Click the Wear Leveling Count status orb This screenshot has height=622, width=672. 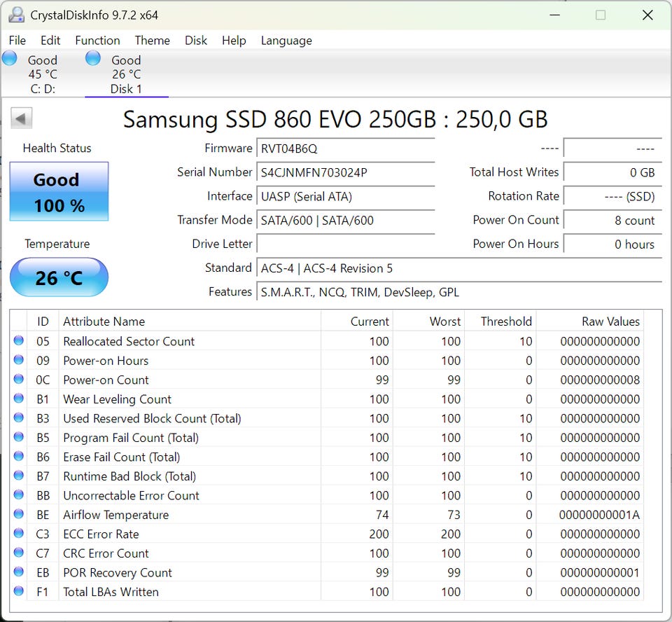tap(19, 399)
